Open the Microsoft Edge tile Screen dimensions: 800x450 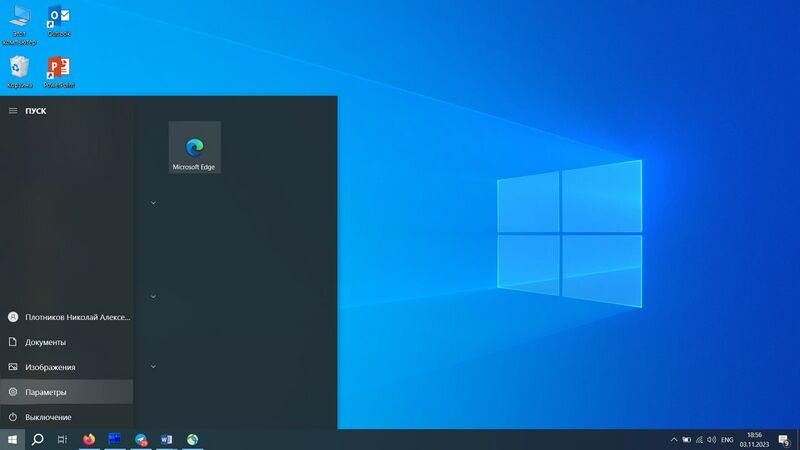point(194,147)
